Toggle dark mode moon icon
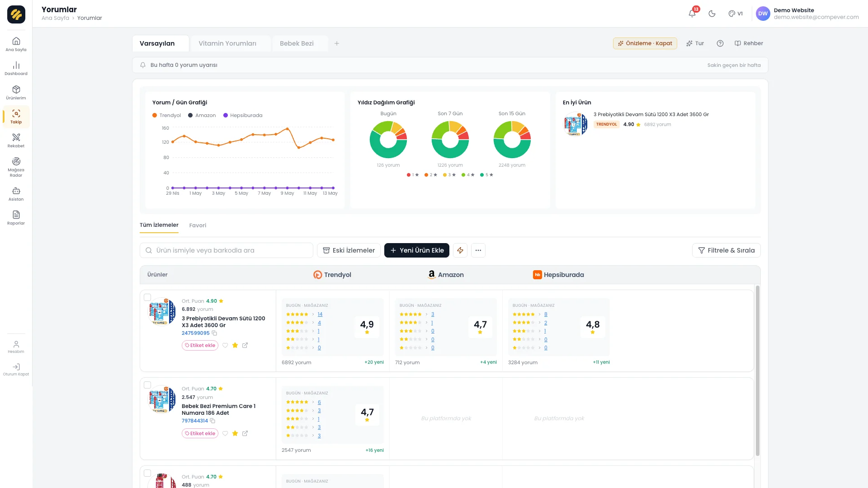The width and height of the screenshot is (868, 488). pos(712,14)
